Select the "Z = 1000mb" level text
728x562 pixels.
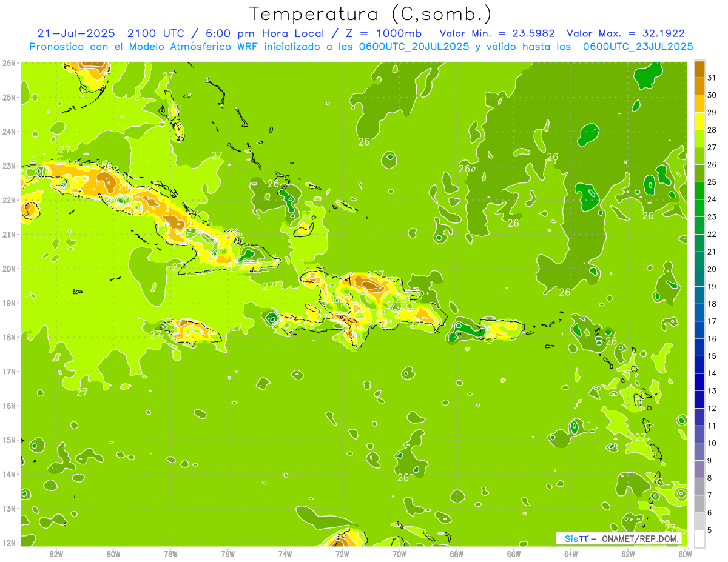tap(382, 33)
